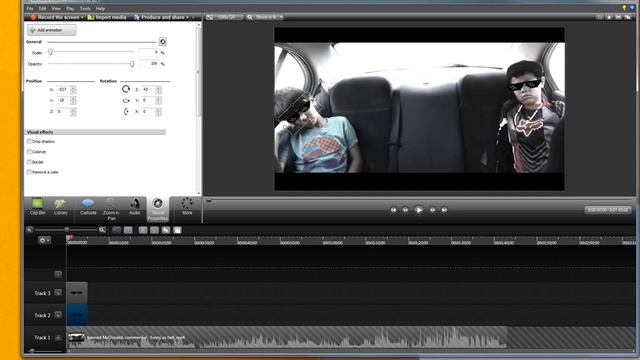Open the Play menu
The width and height of the screenshot is (640, 360).
click(70, 9)
